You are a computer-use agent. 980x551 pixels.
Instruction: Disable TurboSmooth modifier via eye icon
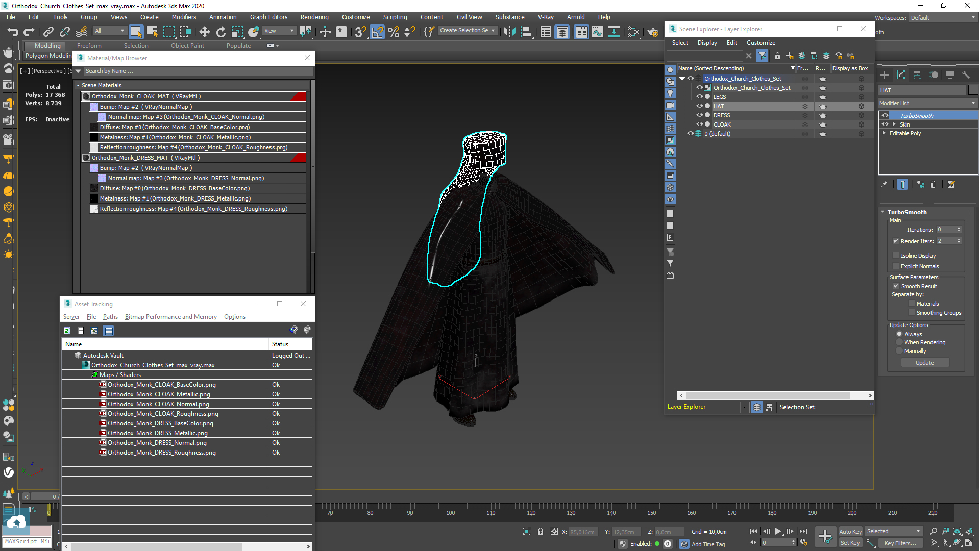[x=885, y=116]
